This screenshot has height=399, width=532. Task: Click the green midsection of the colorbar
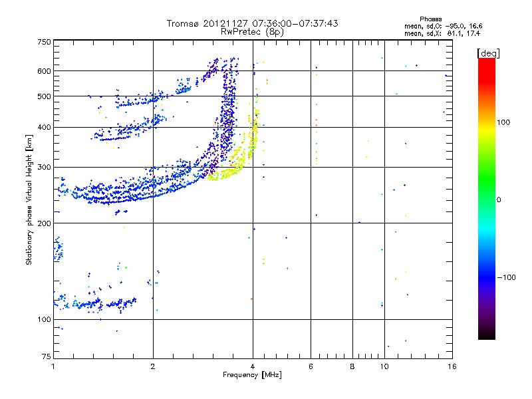(x=487, y=180)
